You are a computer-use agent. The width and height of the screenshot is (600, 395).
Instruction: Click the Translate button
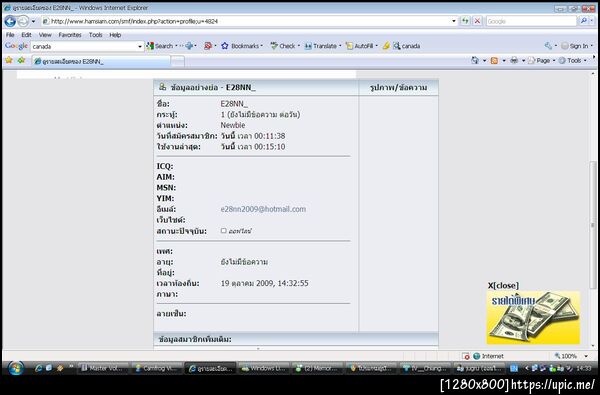click(321, 46)
